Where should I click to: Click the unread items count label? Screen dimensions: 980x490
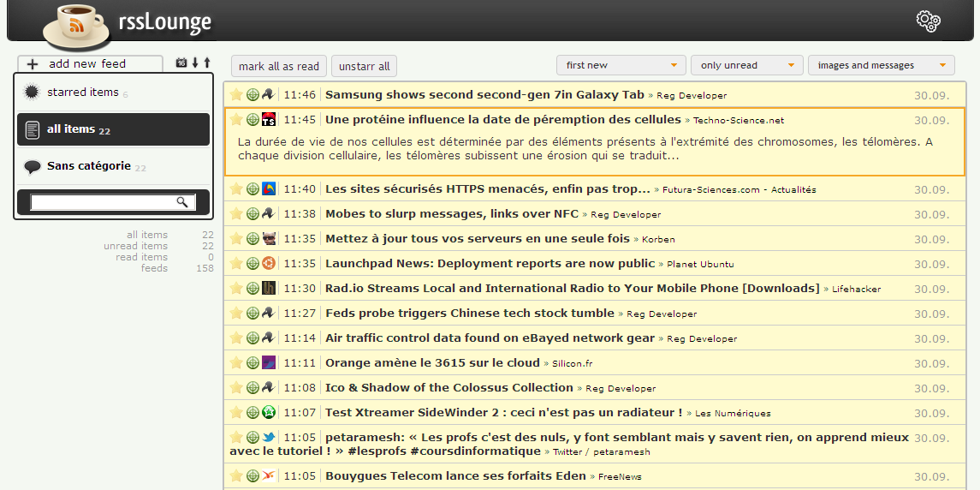135,246
